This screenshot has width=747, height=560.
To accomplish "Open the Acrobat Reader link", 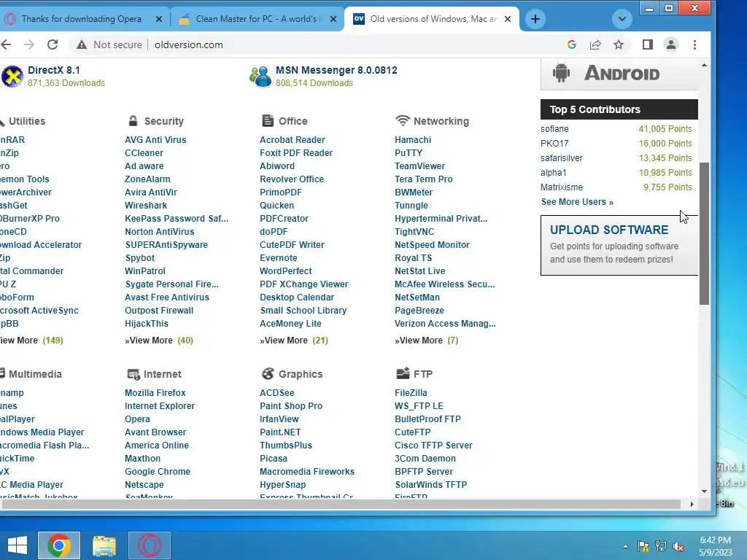I will tap(292, 139).
